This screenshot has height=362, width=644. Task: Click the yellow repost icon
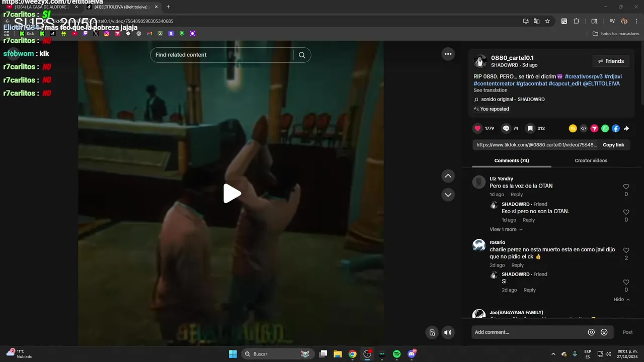click(x=573, y=128)
